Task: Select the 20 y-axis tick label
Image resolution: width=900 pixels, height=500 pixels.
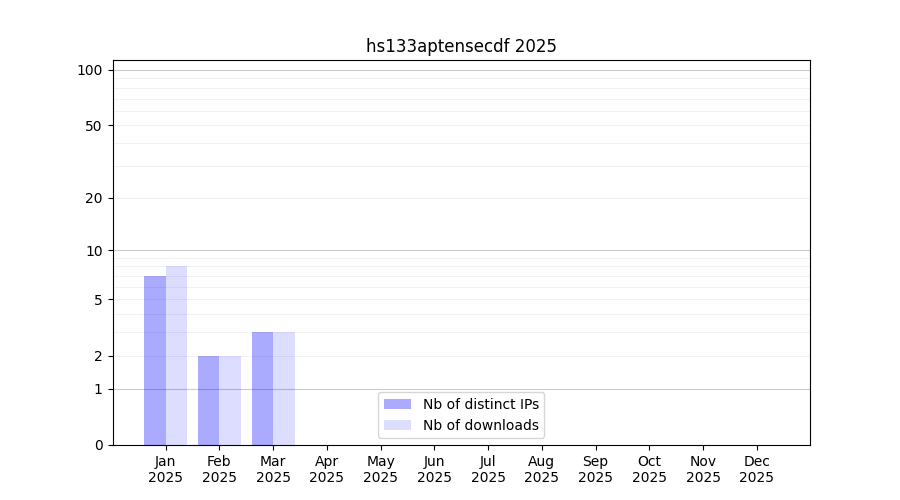Action: [x=93, y=198]
